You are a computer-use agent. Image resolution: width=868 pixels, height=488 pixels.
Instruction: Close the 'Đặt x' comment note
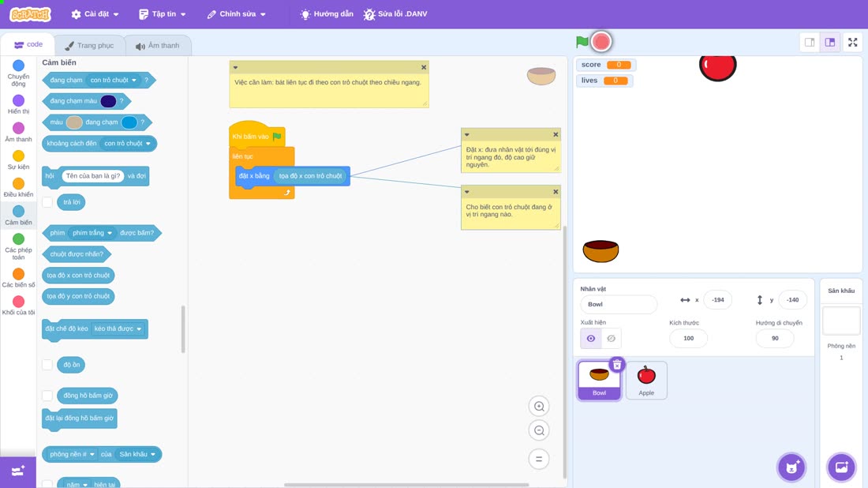click(556, 134)
